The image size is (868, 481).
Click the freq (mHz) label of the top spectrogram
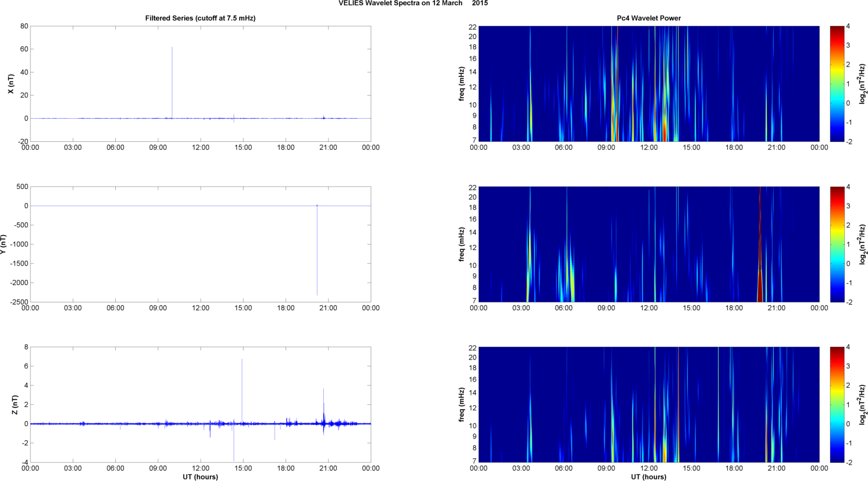(462, 84)
